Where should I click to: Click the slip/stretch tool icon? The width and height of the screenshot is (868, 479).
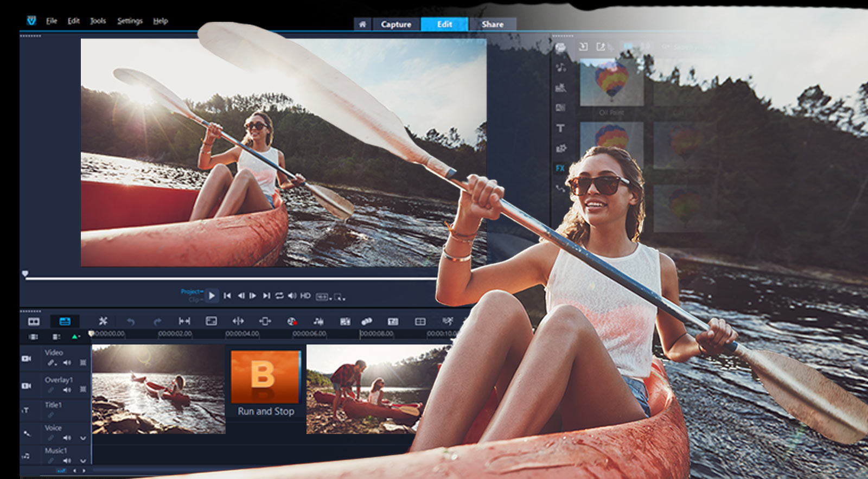184,321
